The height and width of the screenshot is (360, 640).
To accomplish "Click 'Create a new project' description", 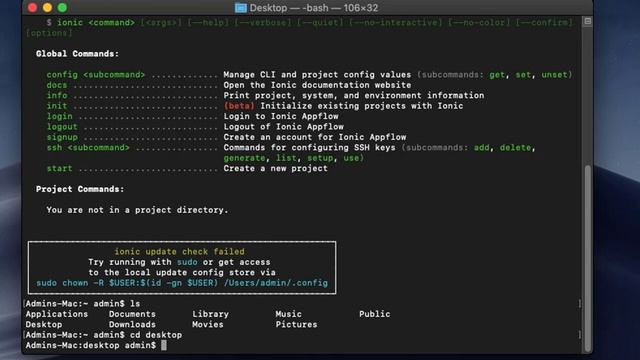I will [276, 169].
